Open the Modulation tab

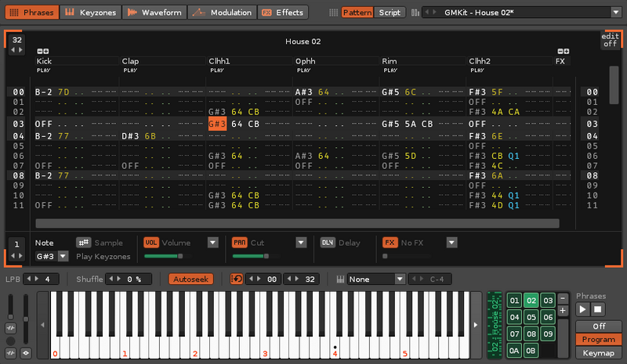223,13
